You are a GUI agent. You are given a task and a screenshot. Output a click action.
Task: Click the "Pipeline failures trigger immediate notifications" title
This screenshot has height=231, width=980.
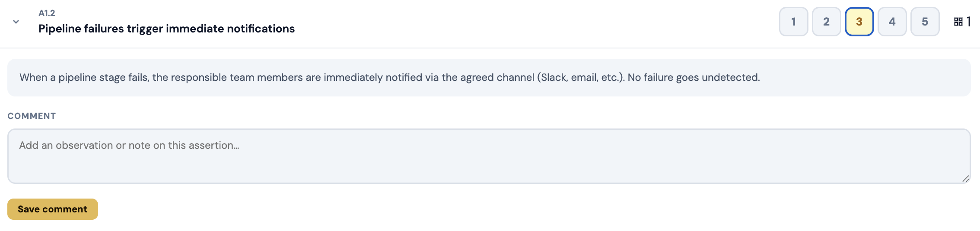click(166, 29)
